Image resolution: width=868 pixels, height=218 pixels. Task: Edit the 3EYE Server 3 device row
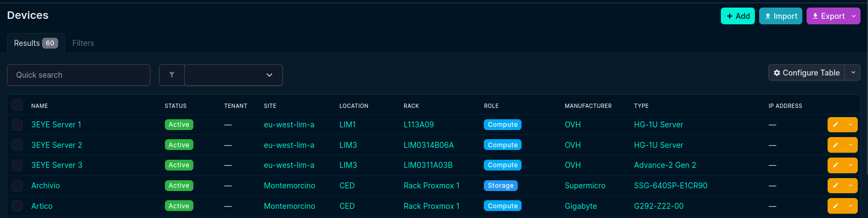[836, 165]
